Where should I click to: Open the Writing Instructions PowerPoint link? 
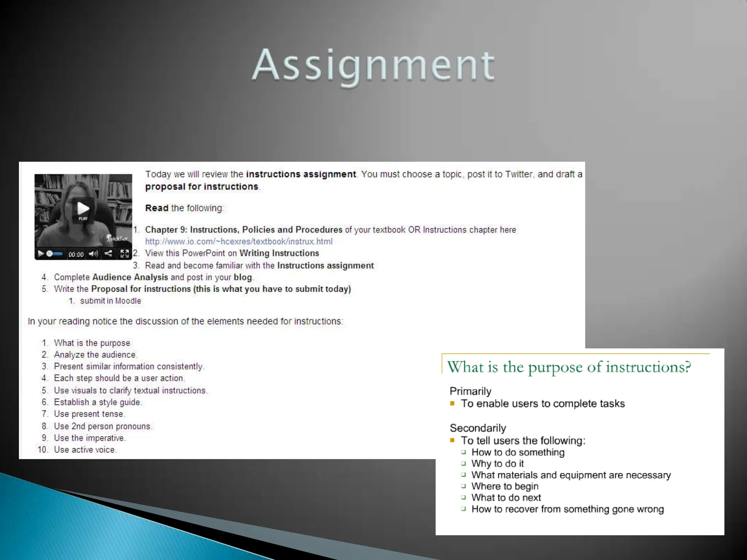point(279,253)
